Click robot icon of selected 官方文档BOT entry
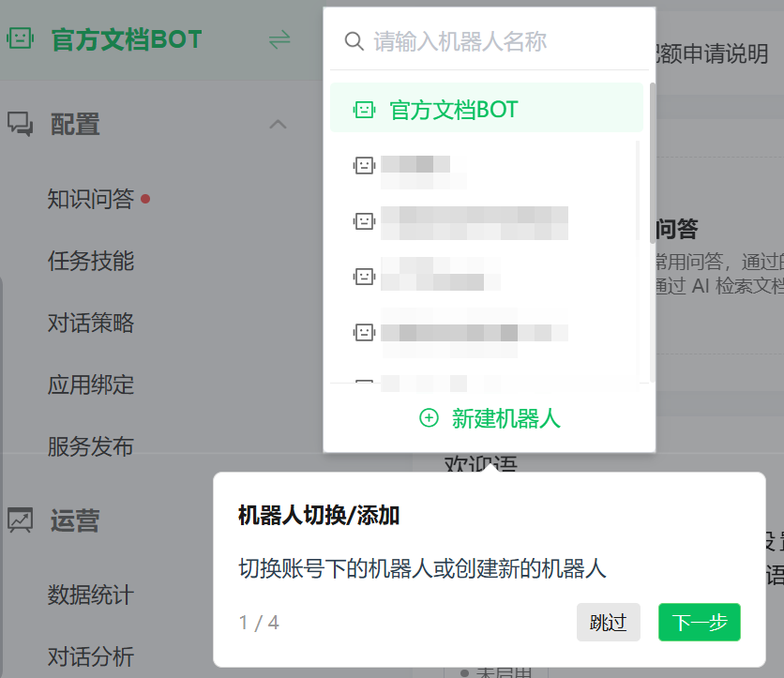The height and width of the screenshot is (678, 784). click(x=364, y=110)
